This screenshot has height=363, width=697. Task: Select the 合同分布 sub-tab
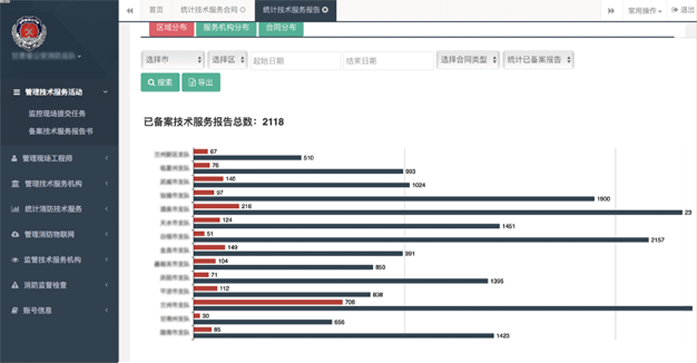pyautogui.click(x=281, y=28)
